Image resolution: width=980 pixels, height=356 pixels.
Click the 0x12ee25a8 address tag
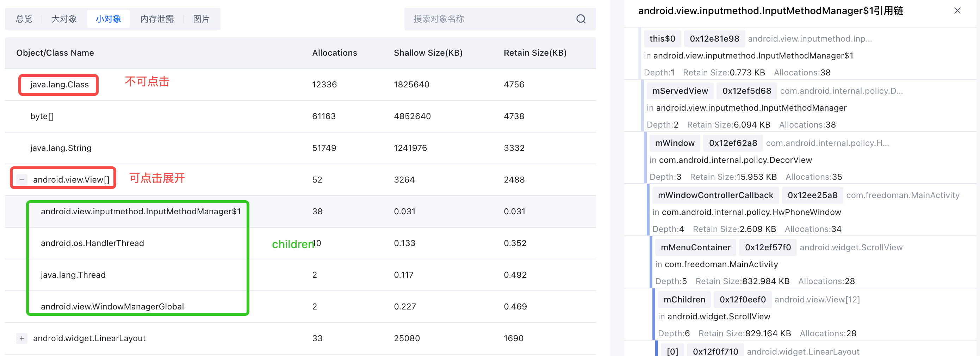[x=812, y=195]
